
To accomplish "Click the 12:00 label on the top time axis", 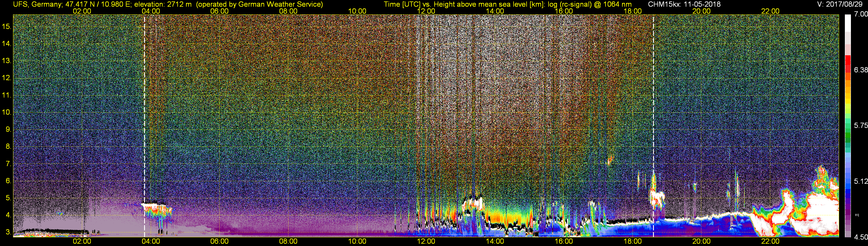I will point(426,11).
